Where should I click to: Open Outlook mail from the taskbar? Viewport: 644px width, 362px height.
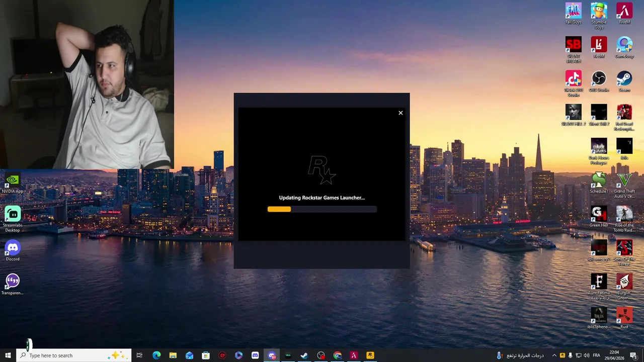(x=189, y=355)
